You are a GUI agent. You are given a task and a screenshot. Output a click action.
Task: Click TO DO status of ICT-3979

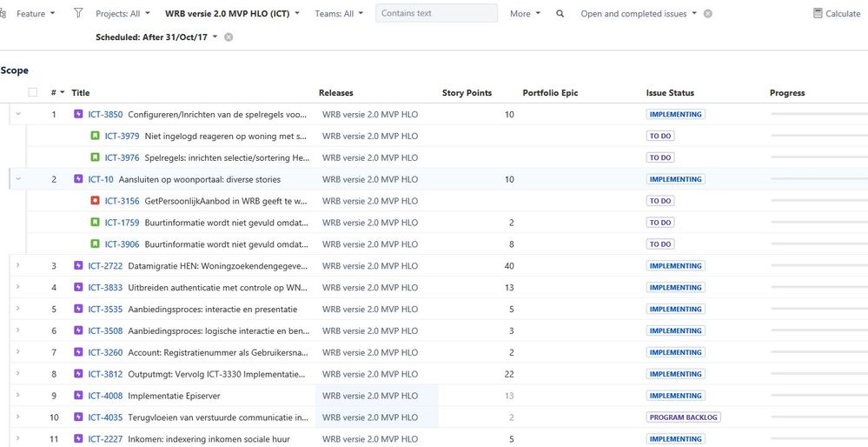pos(659,136)
